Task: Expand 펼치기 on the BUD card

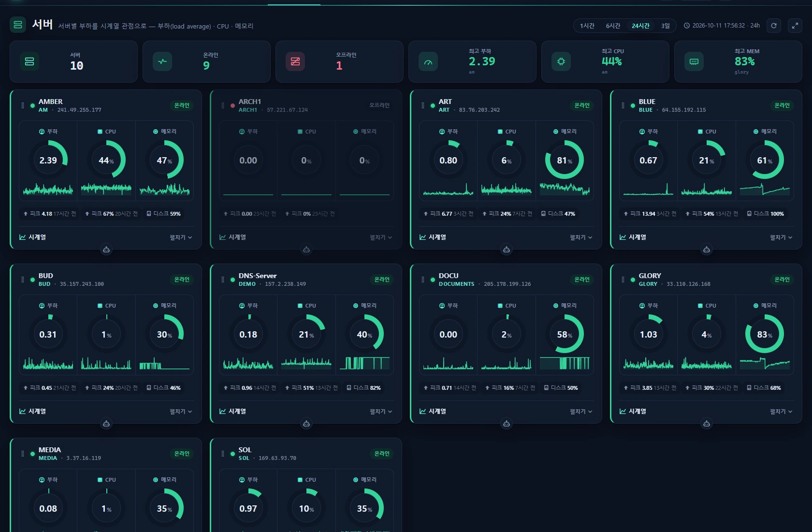Action: (181, 412)
